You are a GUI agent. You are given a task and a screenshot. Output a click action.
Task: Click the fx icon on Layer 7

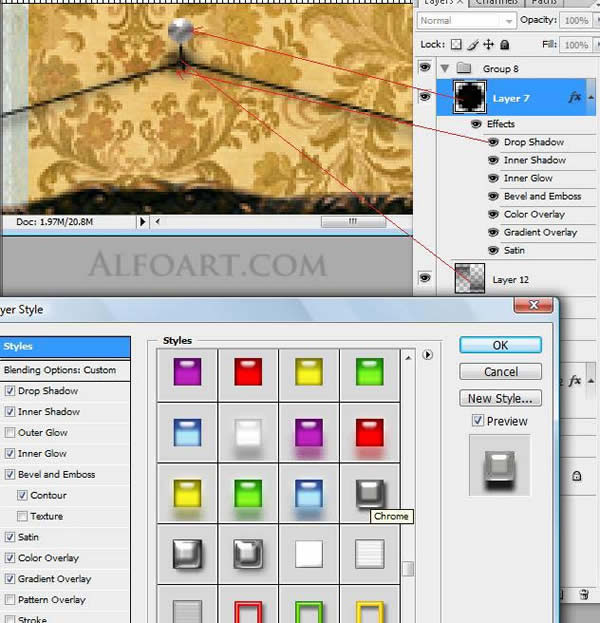[x=575, y=97]
